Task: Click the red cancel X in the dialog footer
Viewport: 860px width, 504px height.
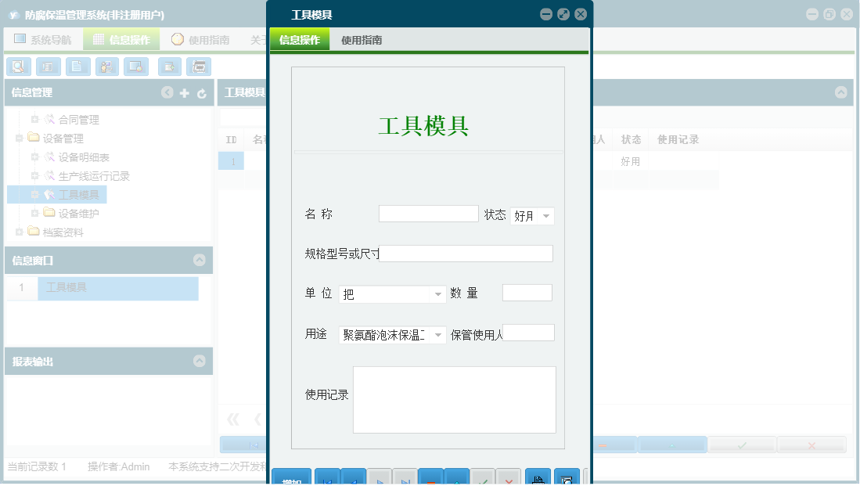Action: coord(509,481)
